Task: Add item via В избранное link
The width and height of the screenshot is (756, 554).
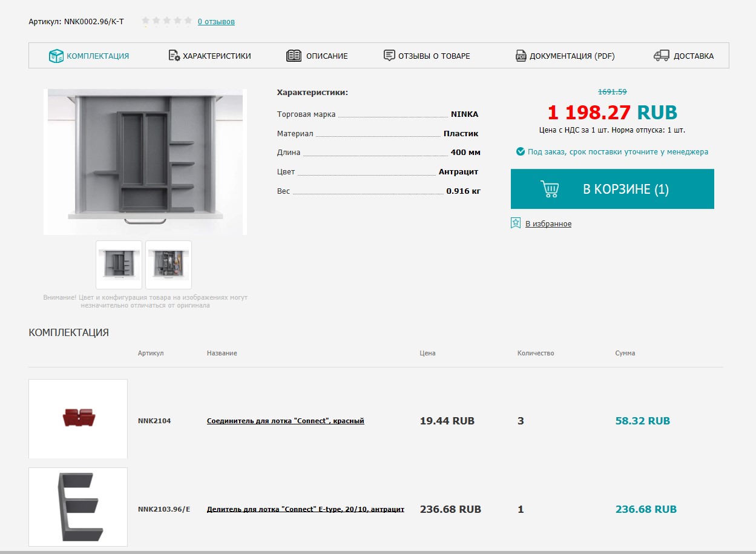Action: tap(548, 224)
